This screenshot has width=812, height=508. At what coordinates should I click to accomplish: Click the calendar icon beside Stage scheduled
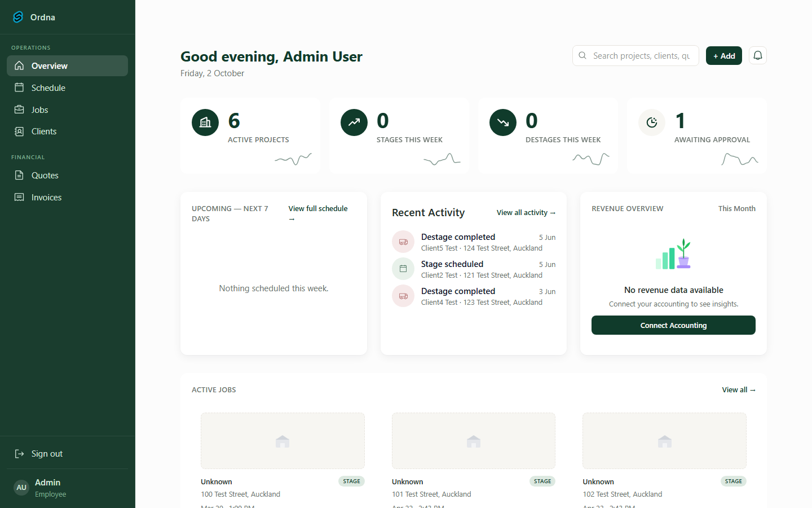coord(403,269)
